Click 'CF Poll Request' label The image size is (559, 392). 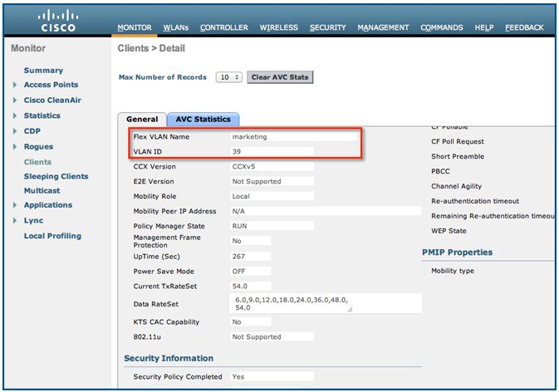pyautogui.click(x=458, y=141)
